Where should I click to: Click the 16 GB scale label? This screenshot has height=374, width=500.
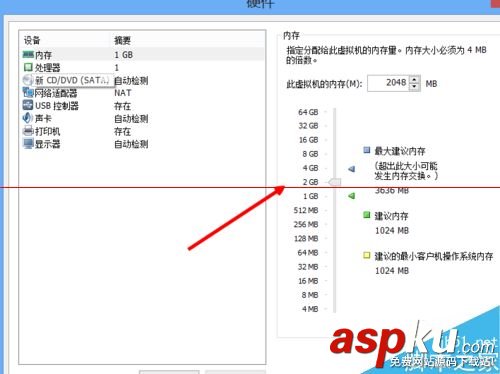point(308,140)
